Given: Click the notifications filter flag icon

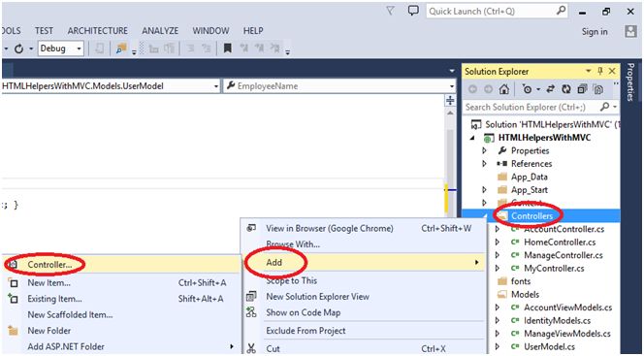Looking at the screenshot, I should point(391,11).
